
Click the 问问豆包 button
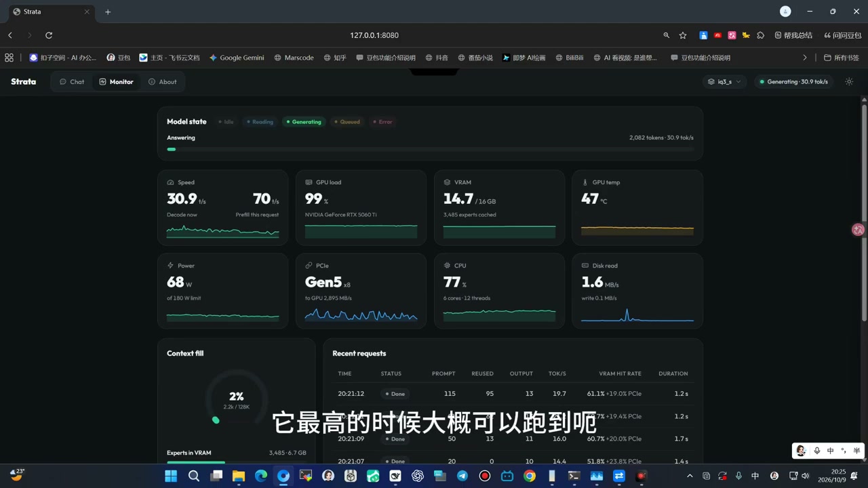(x=843, y=35)
